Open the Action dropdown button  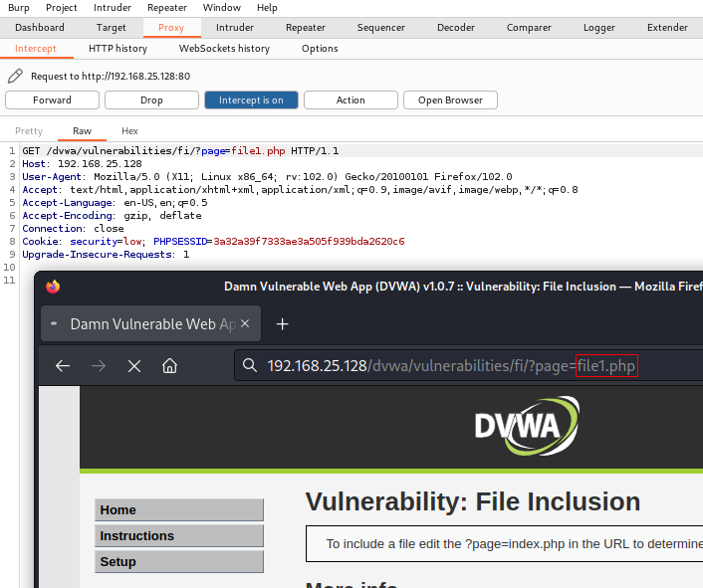tap(351, 99)
